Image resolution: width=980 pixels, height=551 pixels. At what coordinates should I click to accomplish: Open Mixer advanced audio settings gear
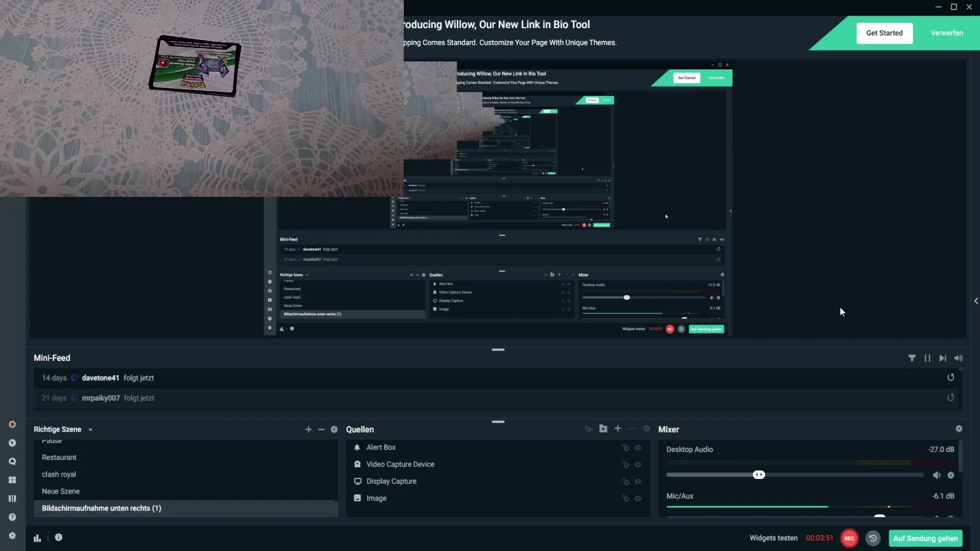pyautogui.click(x=959, y=429)
